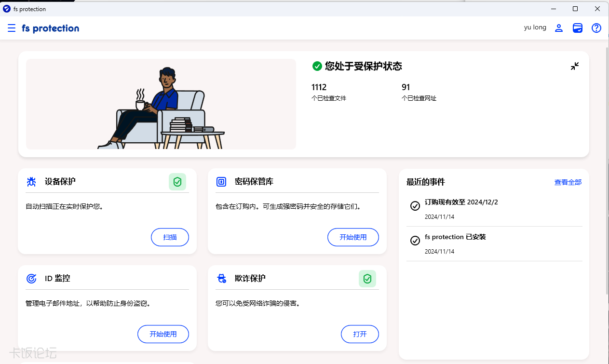Click the vertical scrollbar on the right
This screenshot has height=364, width=609.
[x=606, y=170]
